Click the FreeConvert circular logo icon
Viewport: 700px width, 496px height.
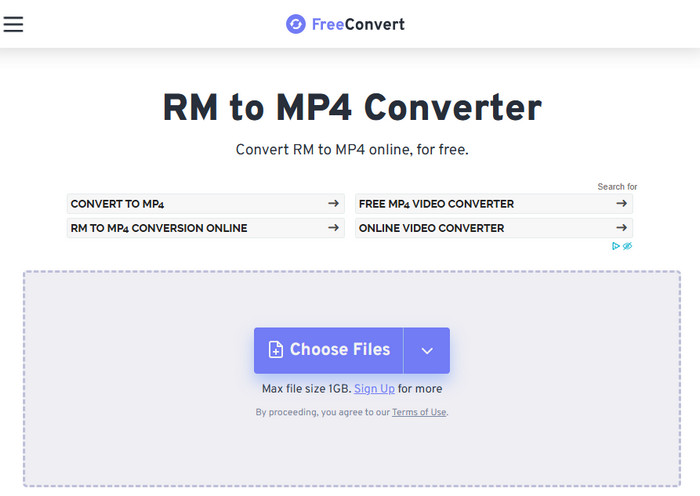[x=296, y=24]
